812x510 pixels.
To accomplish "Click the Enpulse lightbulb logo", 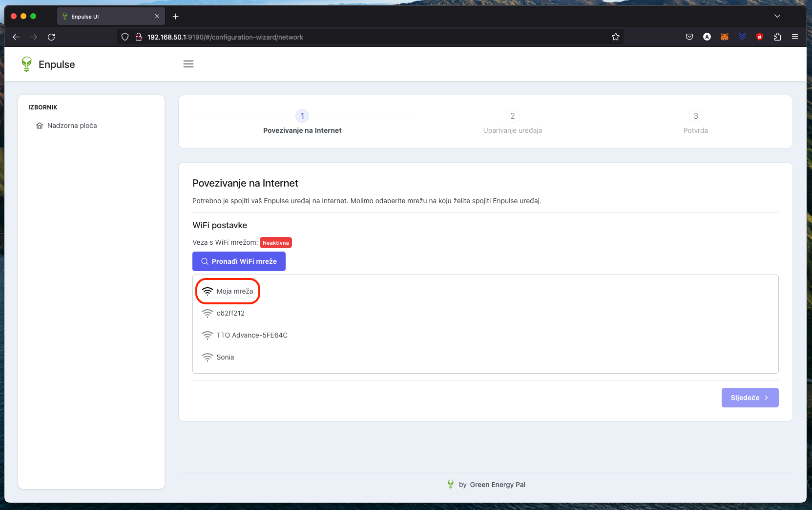I will pyautogui.click(x=27, y=64).
